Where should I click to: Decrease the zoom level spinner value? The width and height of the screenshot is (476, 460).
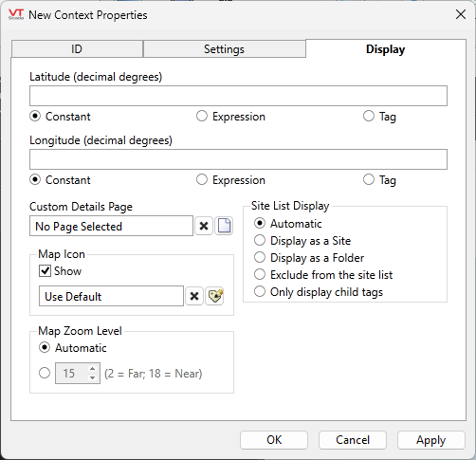(x=92, y=377)
